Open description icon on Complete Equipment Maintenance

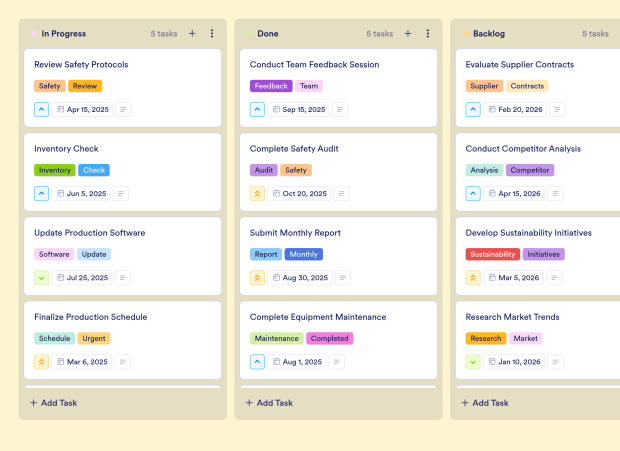pyautogui.click(x=336, y=362)
